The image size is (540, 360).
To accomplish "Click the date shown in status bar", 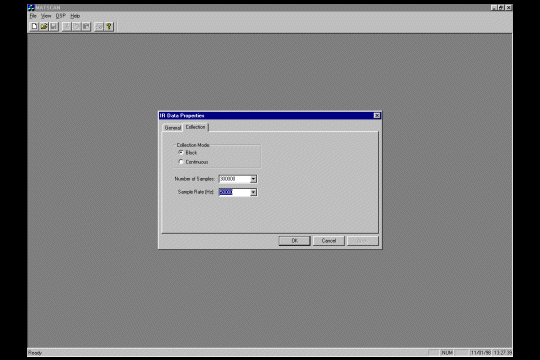I will click(480, 353).
